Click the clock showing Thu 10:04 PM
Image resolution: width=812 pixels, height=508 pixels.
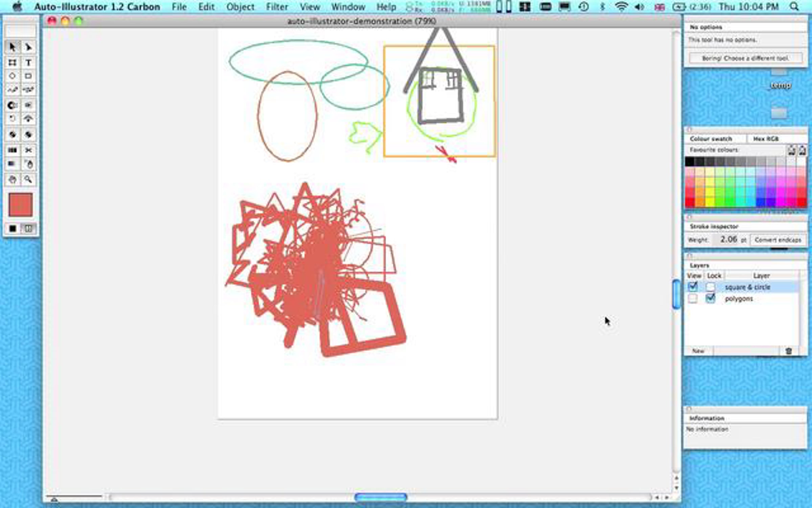coord(748,6)
